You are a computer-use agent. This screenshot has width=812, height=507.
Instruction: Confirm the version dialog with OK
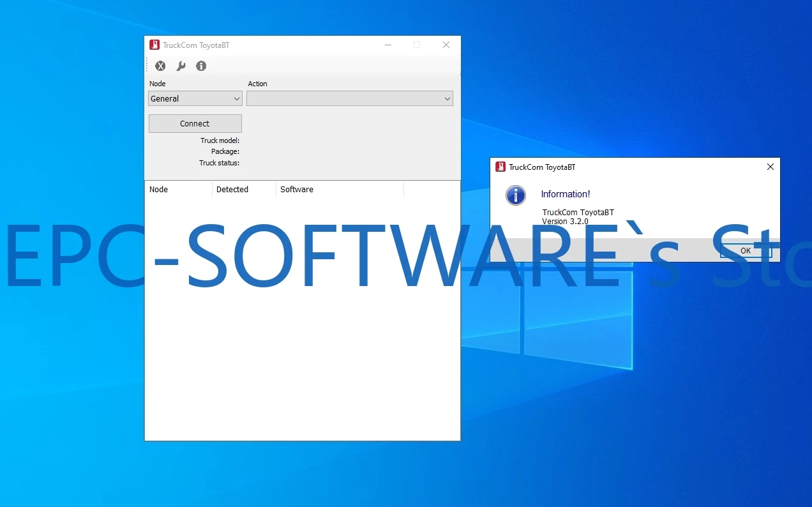pos(746,250)
